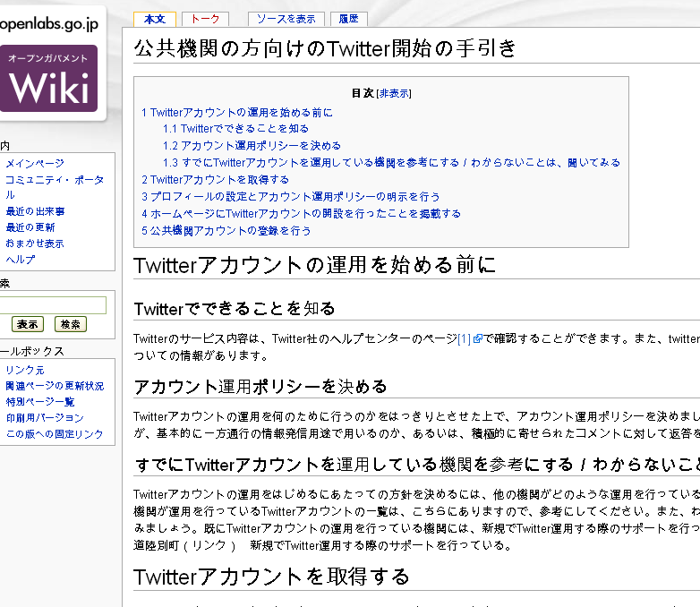This screenshot has width=700, height=607.
Task: Click the heading アカウント運用ポリシーを決める
Action: (260, 387)
